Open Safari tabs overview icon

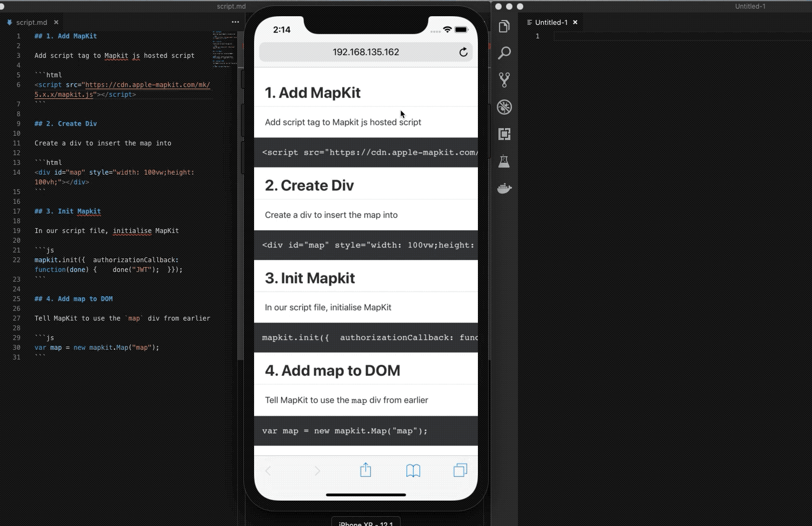460,470
